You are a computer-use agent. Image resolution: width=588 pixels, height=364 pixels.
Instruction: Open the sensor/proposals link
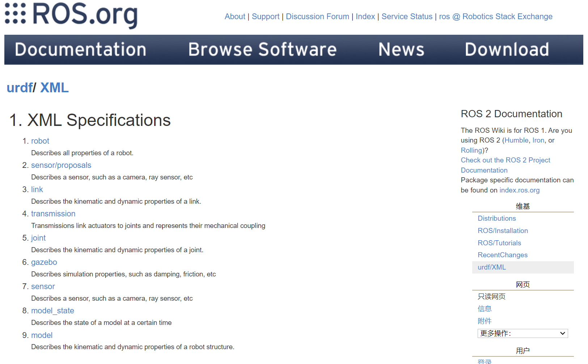[61, 165]
